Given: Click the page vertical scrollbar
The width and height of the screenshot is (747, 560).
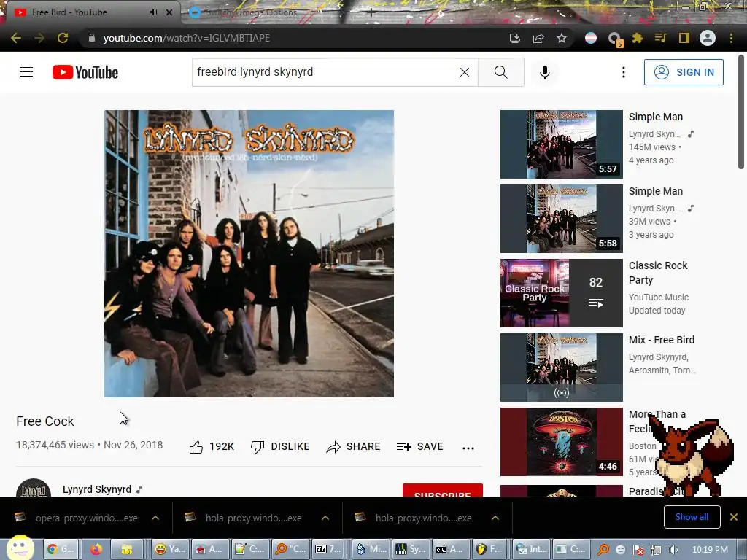Looking at the screenshot, I should (x=741, y=112).
